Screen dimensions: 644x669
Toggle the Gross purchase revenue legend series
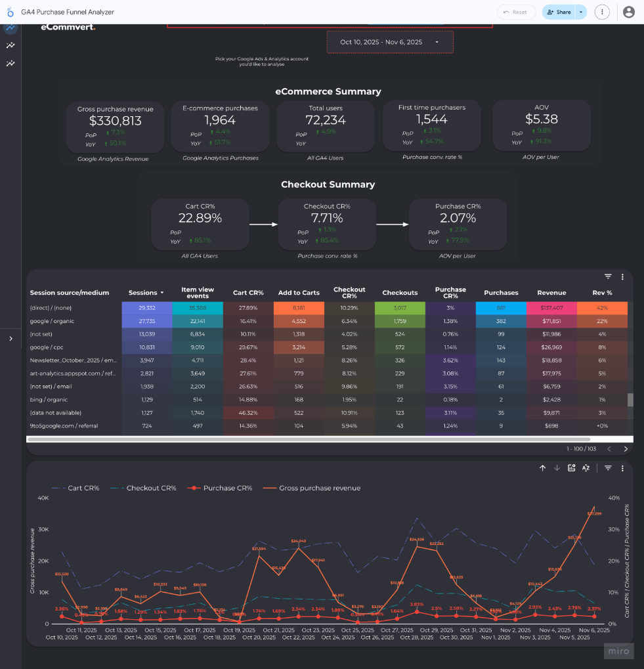point(312,488)
